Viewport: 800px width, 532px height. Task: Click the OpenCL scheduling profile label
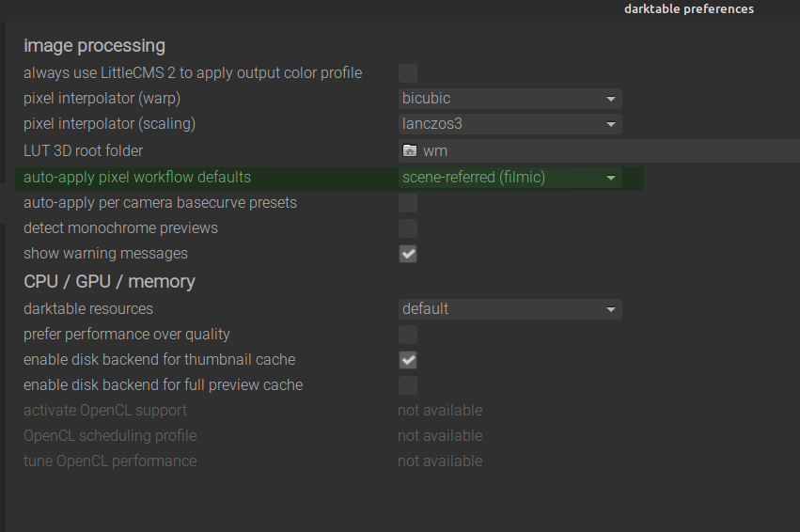pyautogui.click(x=110, y=436)
